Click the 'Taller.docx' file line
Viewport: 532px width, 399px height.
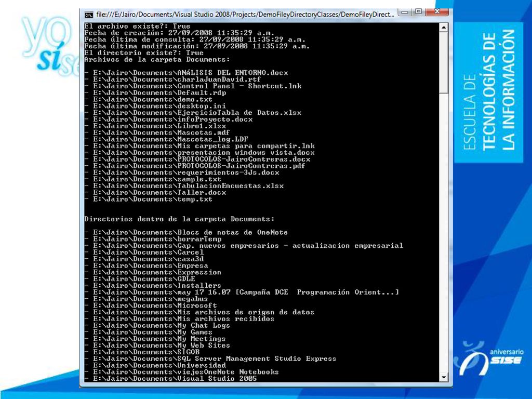(x=155, y=192)
